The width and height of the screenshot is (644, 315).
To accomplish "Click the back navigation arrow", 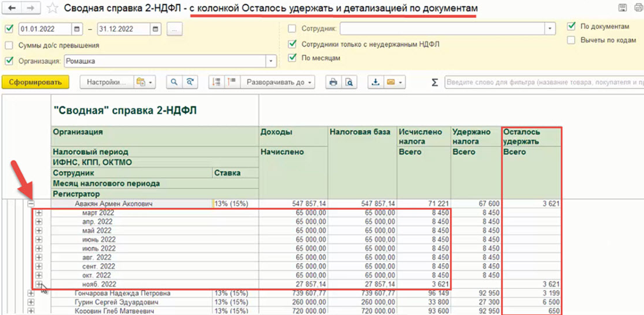I will 12,8.
